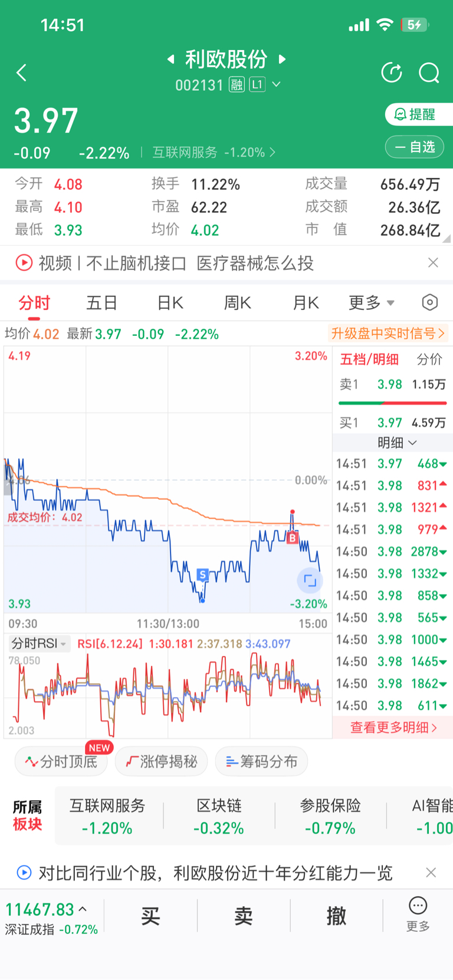The width and height of the screenshot is (453, 980).
Task: Tap the 撤 cancel order button
Action: click(336, 916)
